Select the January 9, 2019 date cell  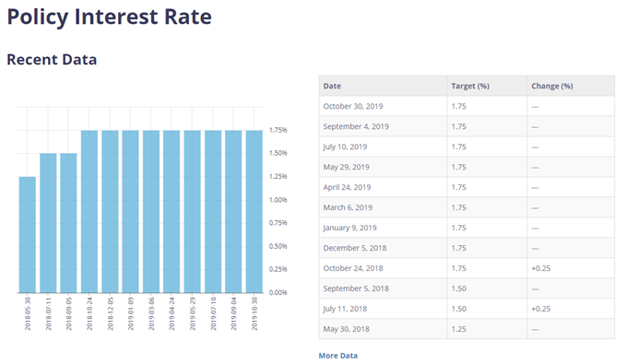383,228
